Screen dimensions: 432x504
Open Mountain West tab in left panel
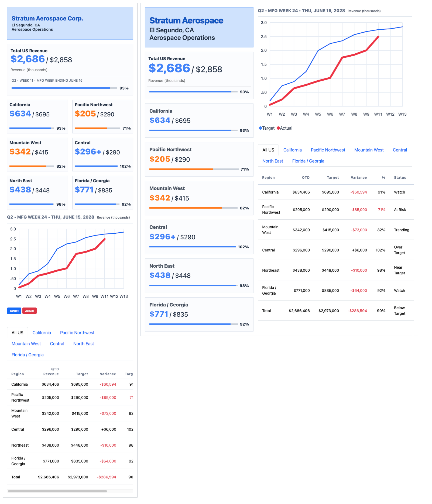(x=26, y=344)
